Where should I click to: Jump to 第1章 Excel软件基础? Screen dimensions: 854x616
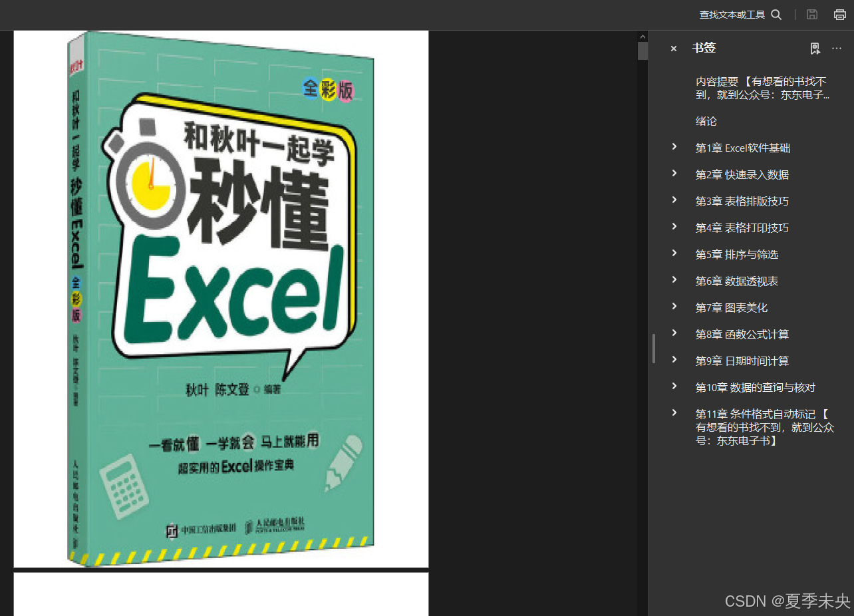tap(743, 148)
